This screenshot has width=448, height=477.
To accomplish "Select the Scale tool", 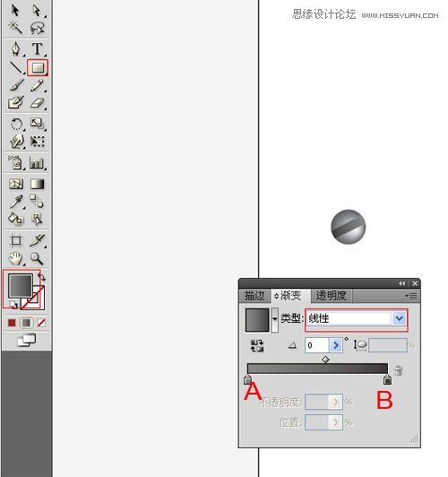I will (x=37, y=124).
